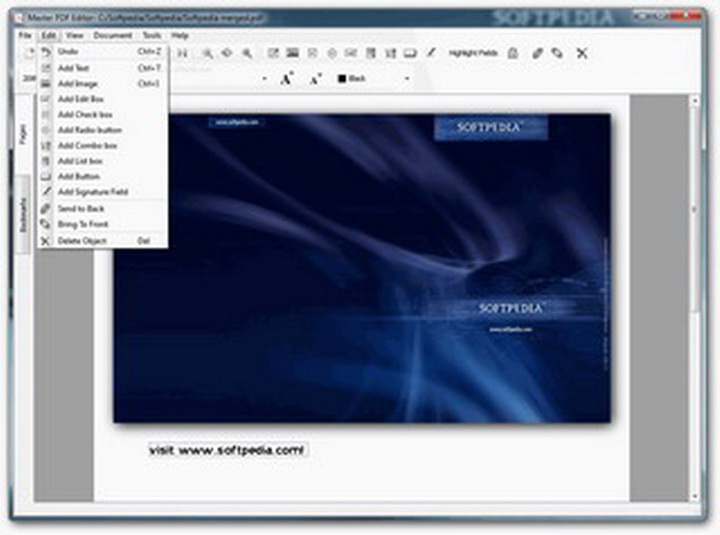Click the zoom out magnifier icon
The image size is (720, 535).
207,53
